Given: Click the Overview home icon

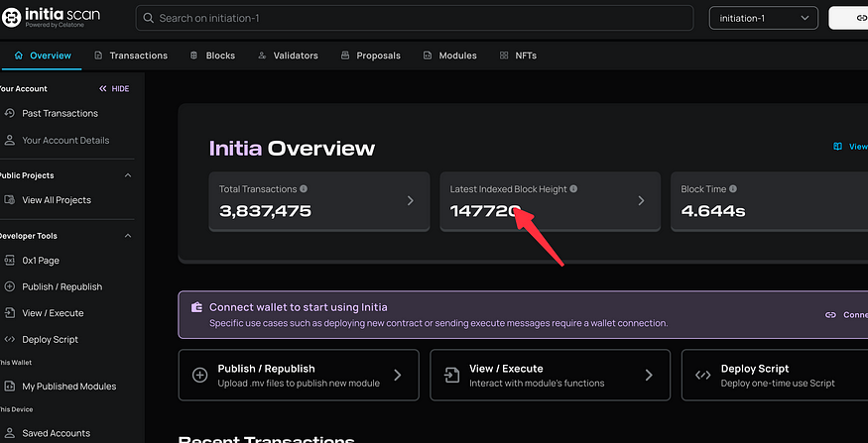Looking at the screenshot, I should pyautogui.click(x=19, y=55).
